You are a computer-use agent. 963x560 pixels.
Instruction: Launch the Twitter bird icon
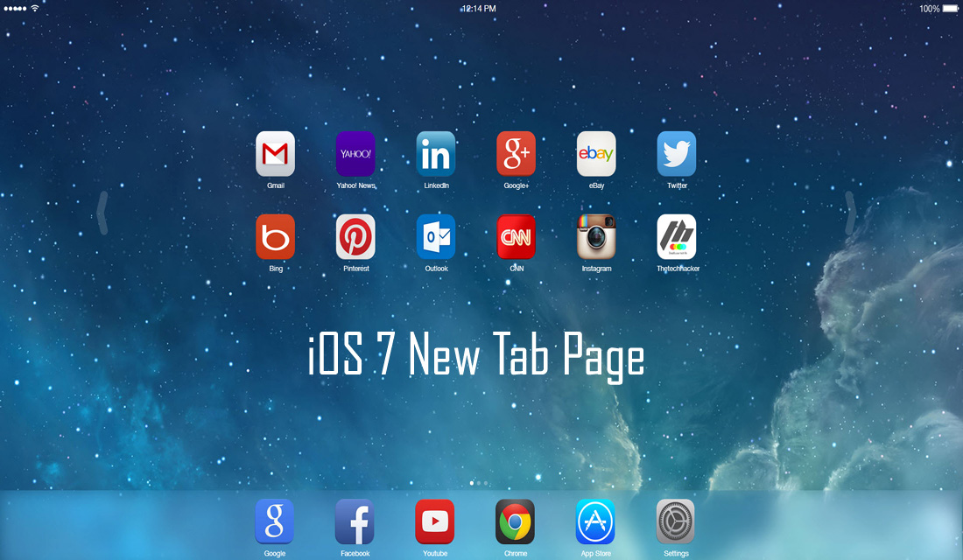(677, 153)
